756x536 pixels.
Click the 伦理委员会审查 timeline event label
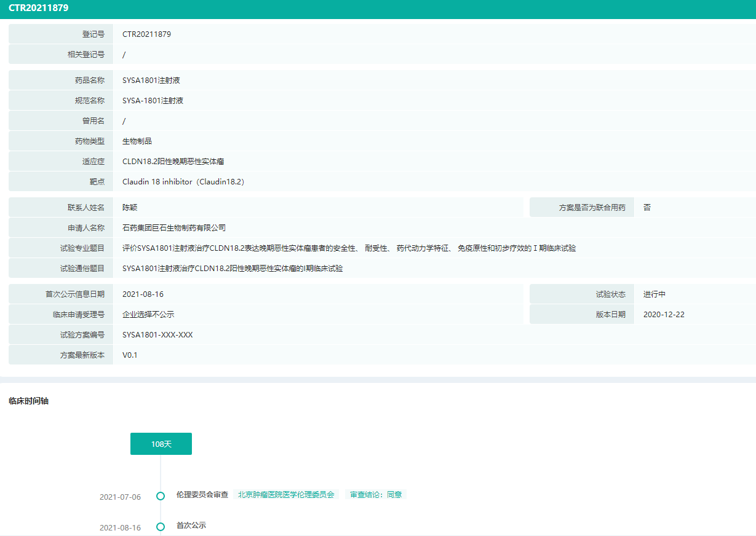(202, 495)
